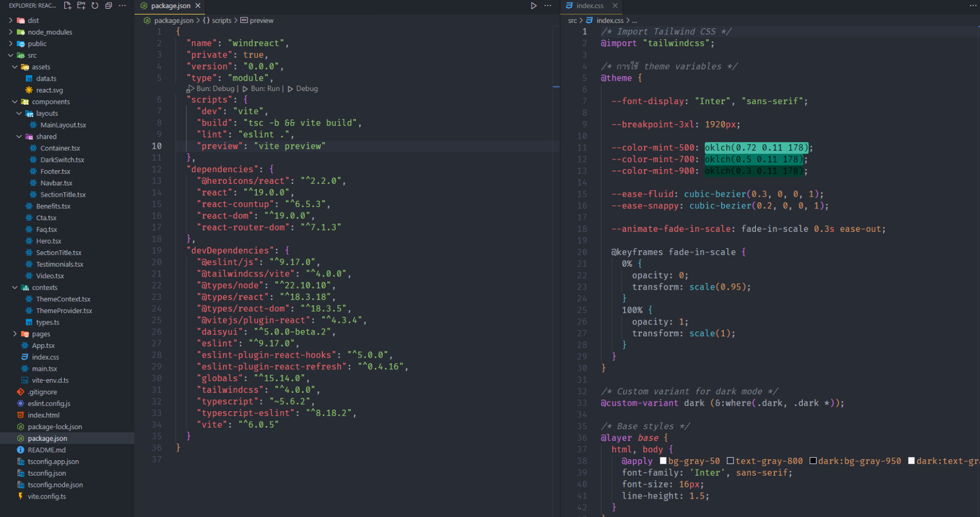Click index.css file icon in Explorer
The height and width of the screenshot is (517, 980).
coord(24,357)
